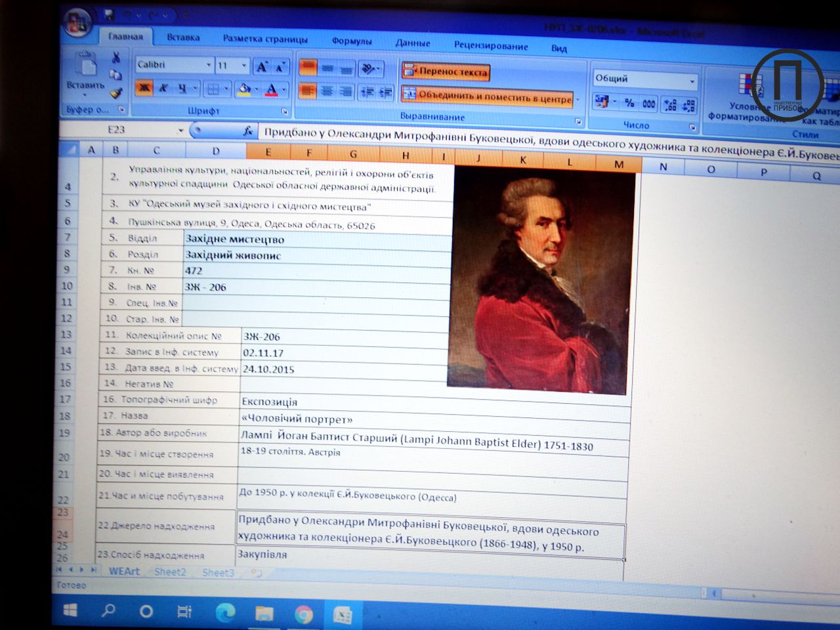
Task: Open the font size 11 dropdown
Action: pos(244,66)
